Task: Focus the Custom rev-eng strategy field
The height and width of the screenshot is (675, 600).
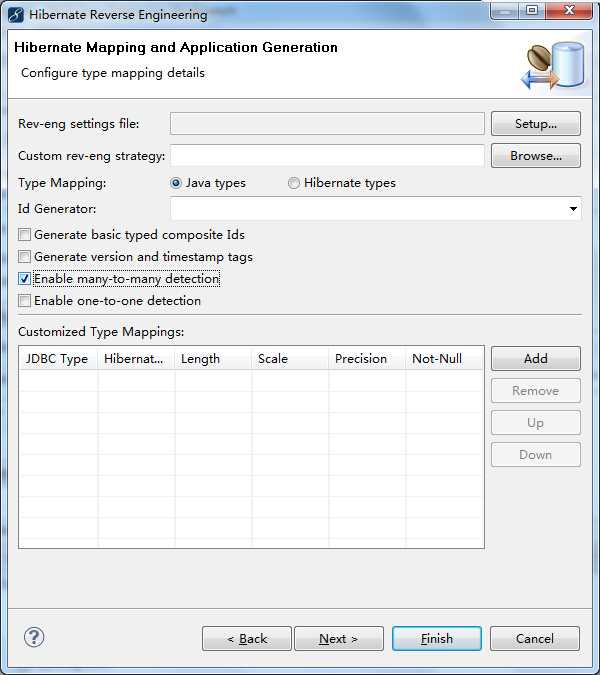Action: click(327, 155)
